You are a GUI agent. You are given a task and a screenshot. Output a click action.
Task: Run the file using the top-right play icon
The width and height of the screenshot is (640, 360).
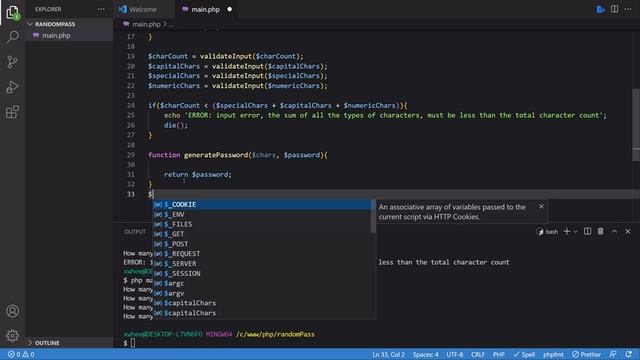click(600, 9)
